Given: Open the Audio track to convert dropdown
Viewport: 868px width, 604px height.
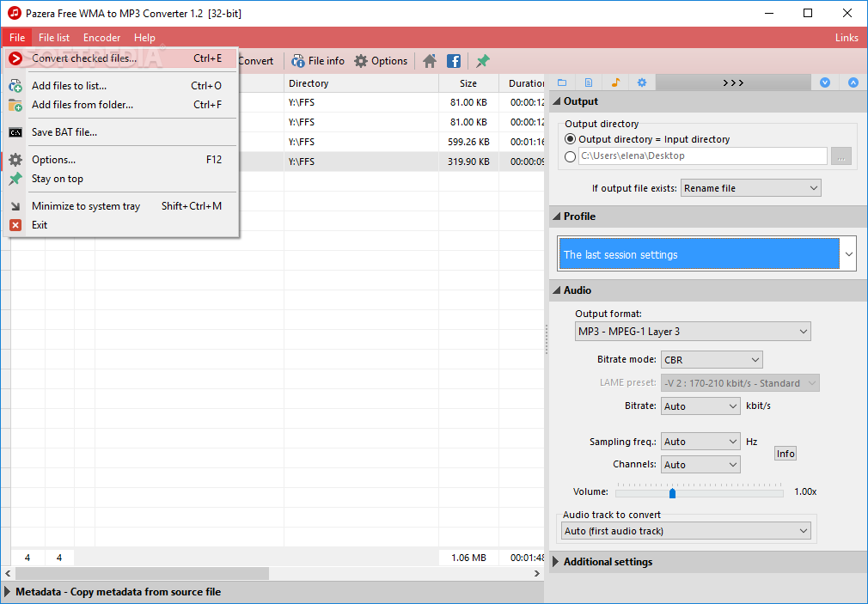Looking at the screenshot, I should 686,530.
